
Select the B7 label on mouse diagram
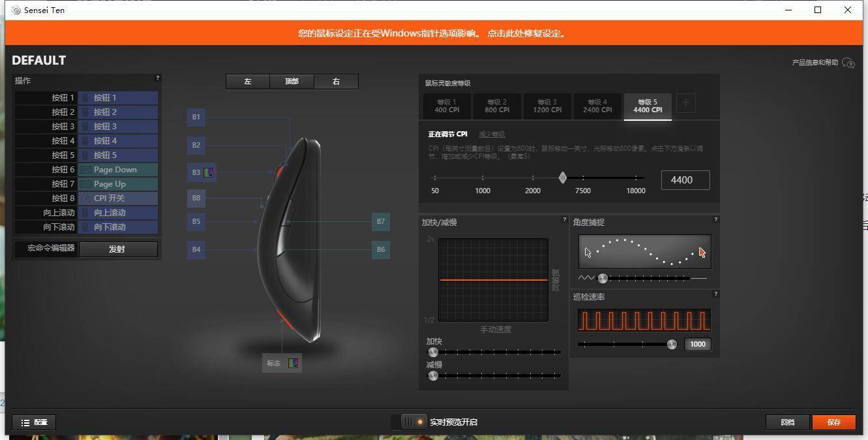(381, 221)
